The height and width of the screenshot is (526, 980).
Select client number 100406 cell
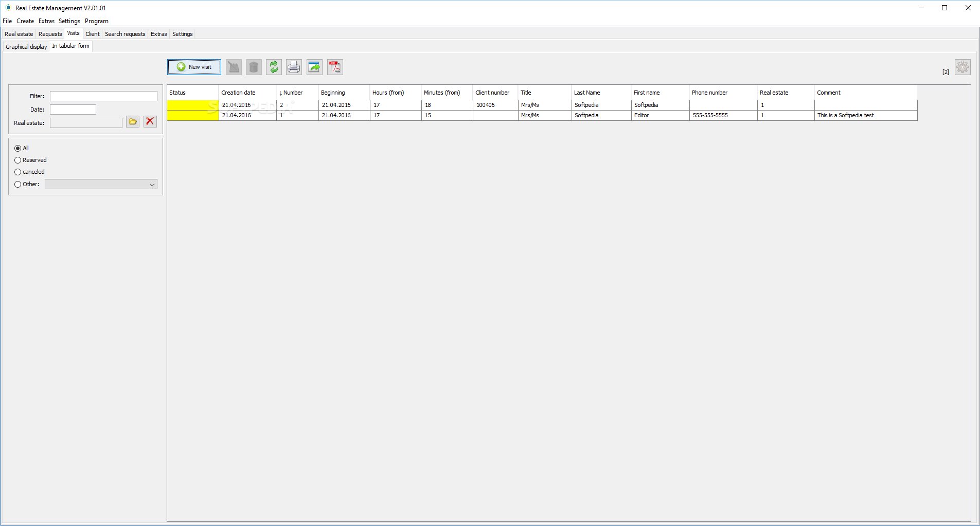[495, 105]
